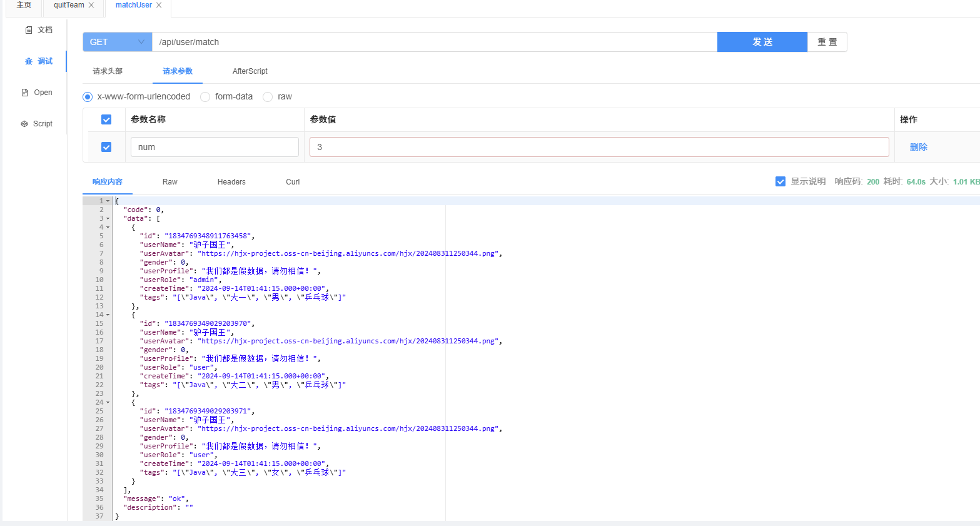The width and height of the screenshot is (980, 526).
Task: Close the quitTeam tab
Action: coord(91,5)
